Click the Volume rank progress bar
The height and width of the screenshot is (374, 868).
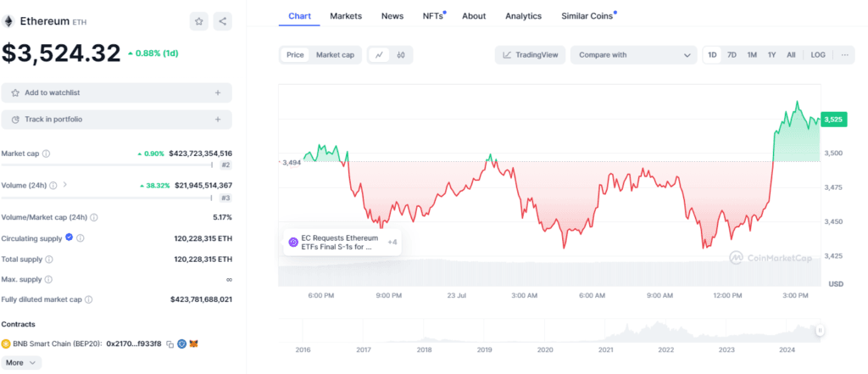point(108,198)
